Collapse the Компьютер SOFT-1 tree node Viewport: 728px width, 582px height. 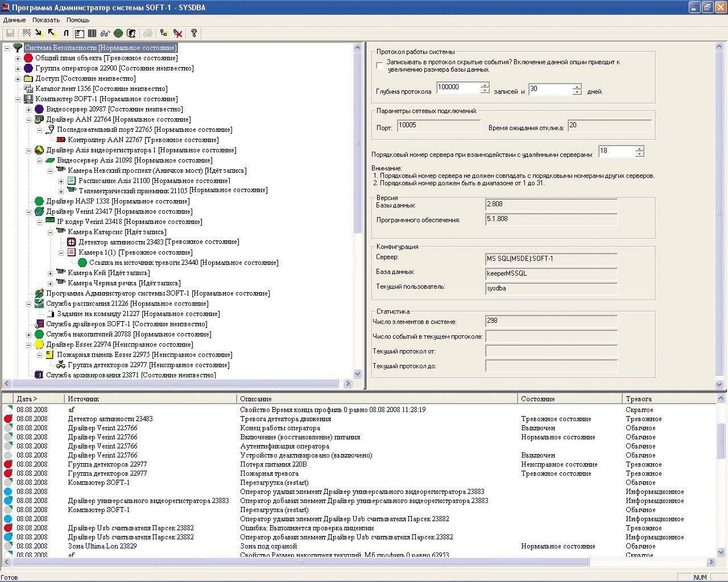[18, 99]
